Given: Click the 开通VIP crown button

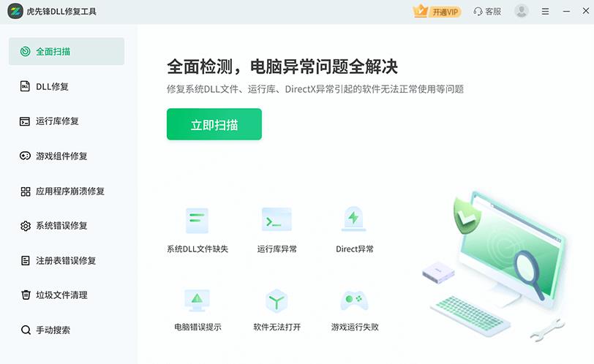Looking at the screenshot, I should (437, 12).
